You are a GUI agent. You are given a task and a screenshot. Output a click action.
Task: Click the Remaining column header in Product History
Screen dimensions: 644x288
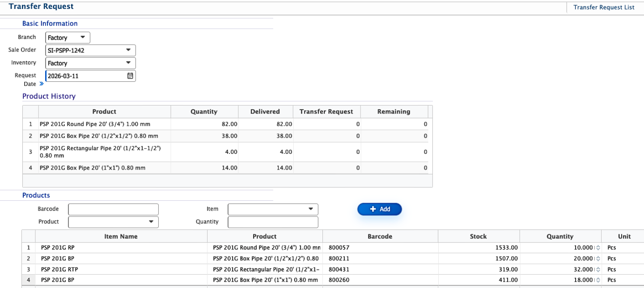(x=394, y=112)
